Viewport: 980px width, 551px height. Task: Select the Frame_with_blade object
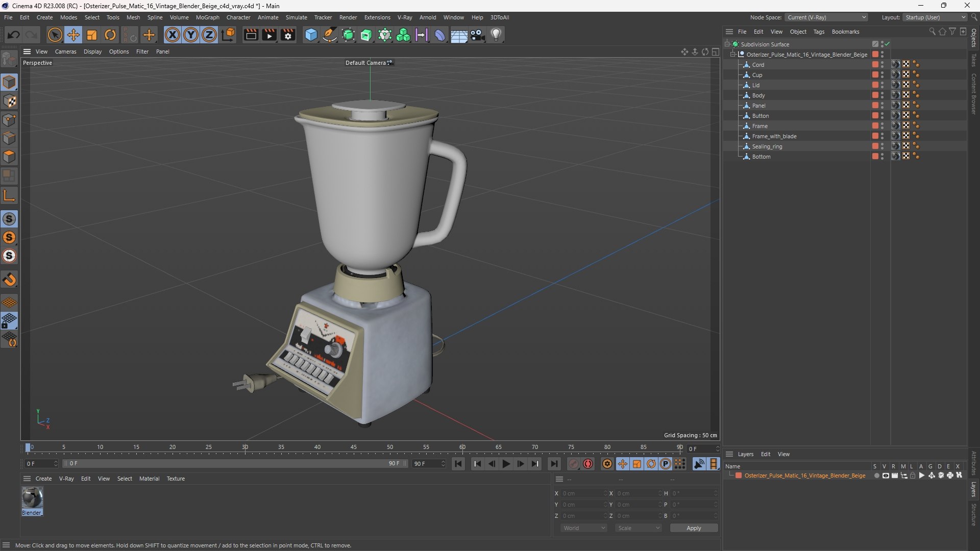[774, 136]
